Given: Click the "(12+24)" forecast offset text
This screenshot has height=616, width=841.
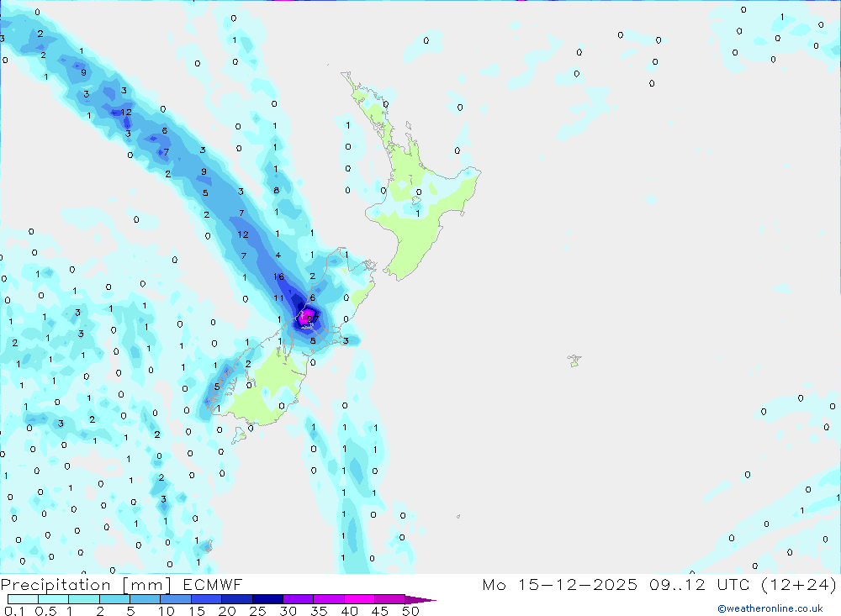Looking at the screenshot, I should [x=799, y=584].
